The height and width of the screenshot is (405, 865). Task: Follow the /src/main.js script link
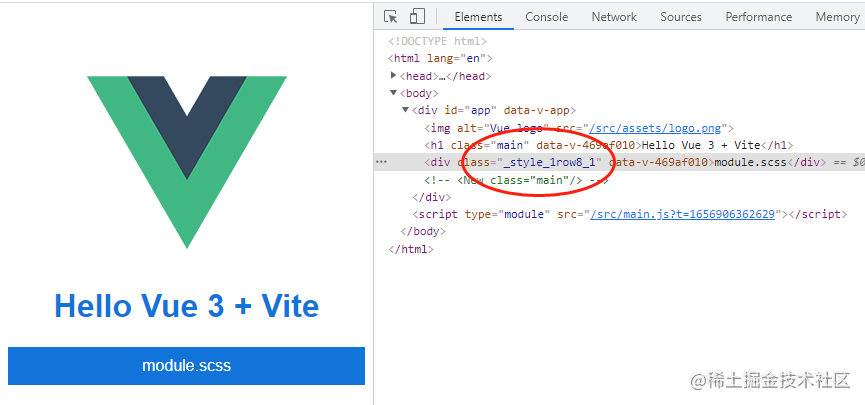coord(682,214)
